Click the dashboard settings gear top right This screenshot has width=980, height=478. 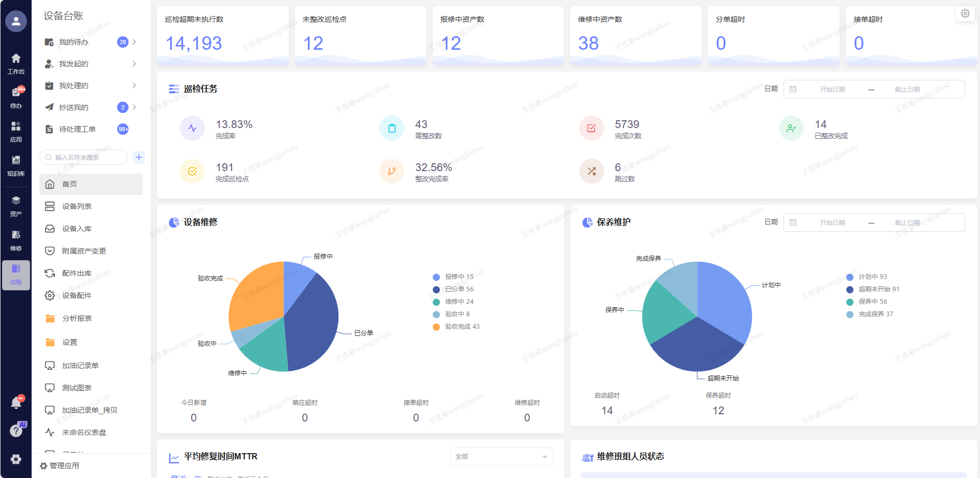pos(965,13)
